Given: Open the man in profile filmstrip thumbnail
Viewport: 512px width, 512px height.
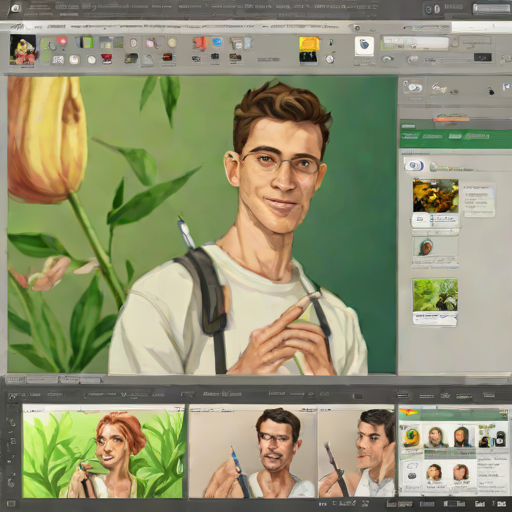Looking at the screenshot, I should point(356,452).
